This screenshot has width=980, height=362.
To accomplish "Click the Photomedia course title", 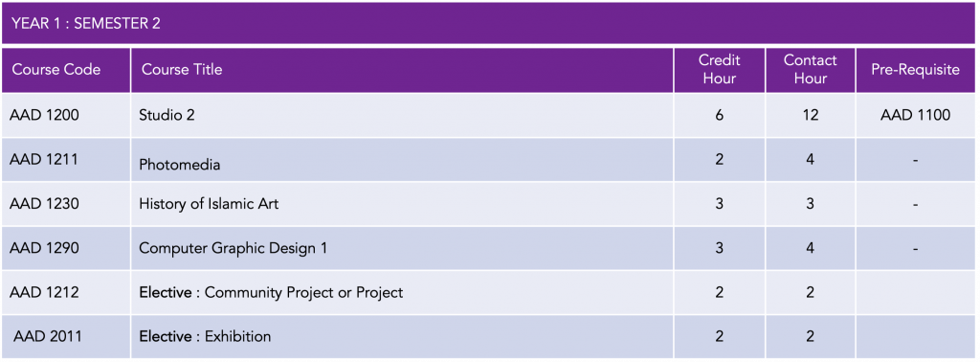I will [x=179, y=165].
